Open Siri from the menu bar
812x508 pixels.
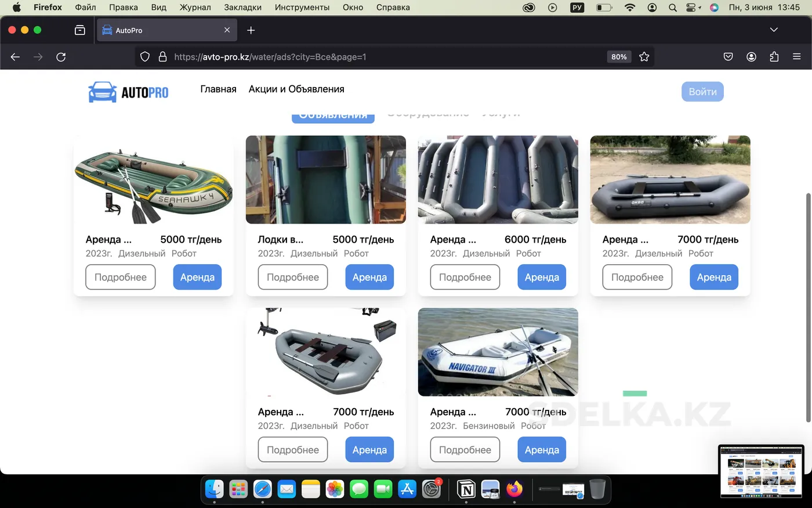pos(714,8)
